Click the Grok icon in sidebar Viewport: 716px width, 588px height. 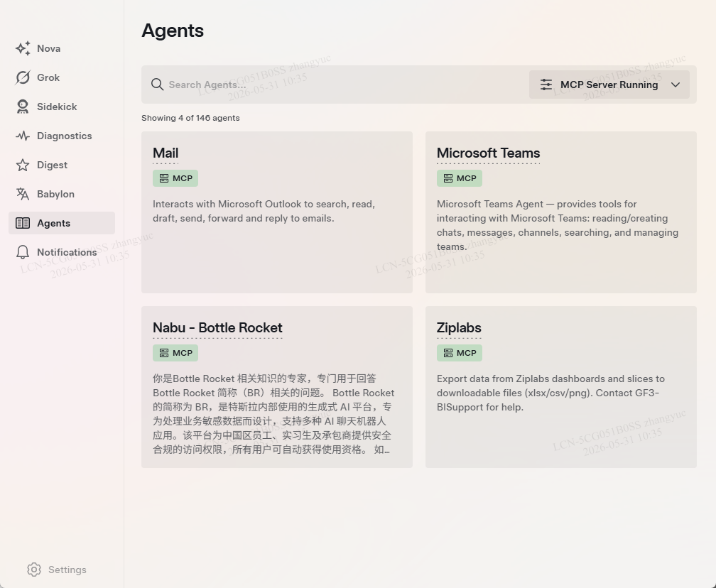23,77
